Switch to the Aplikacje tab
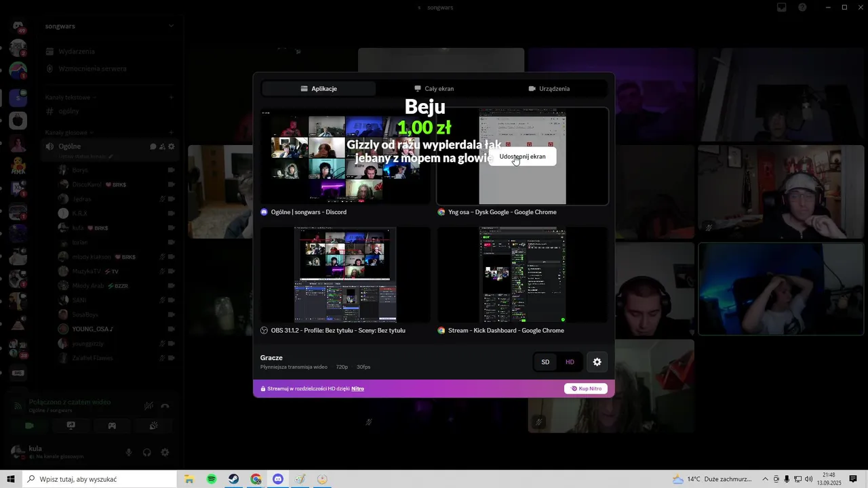The height and width of the screenshot is (488, 868). click(x=319, y=89)
